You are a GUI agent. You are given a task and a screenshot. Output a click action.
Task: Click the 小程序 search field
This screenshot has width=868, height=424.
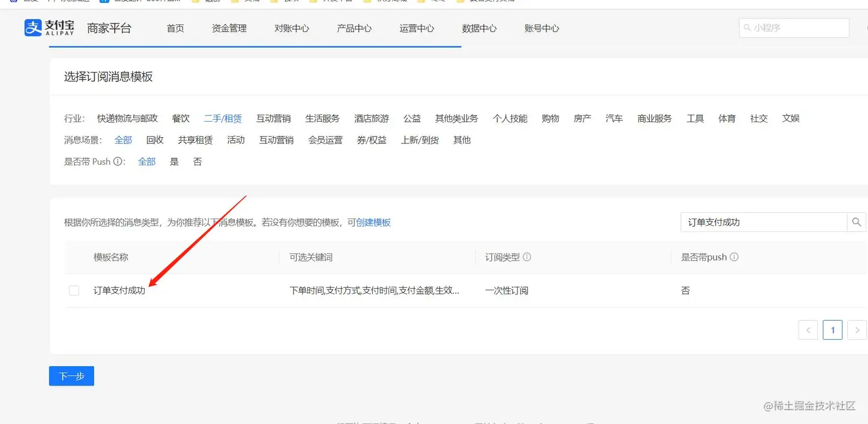click(x=794, y=28)
